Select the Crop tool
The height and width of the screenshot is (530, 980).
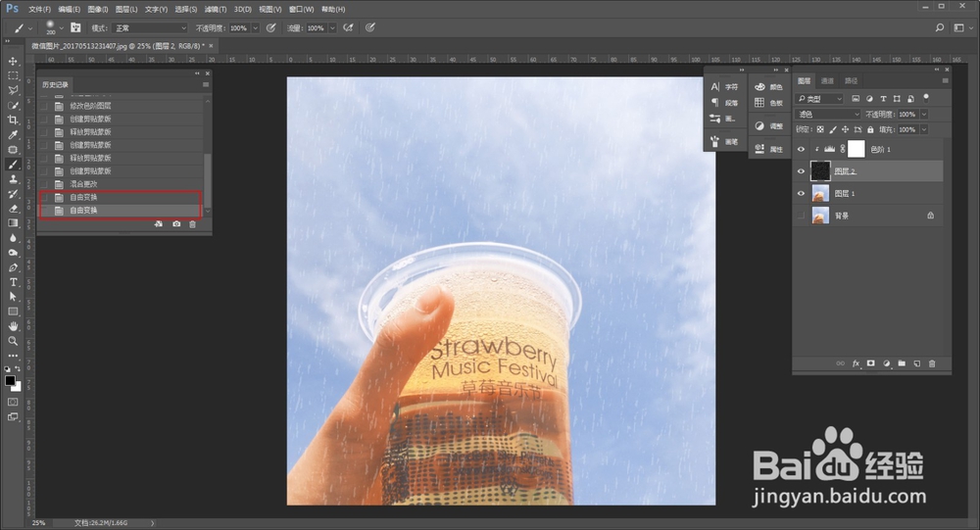13,120
